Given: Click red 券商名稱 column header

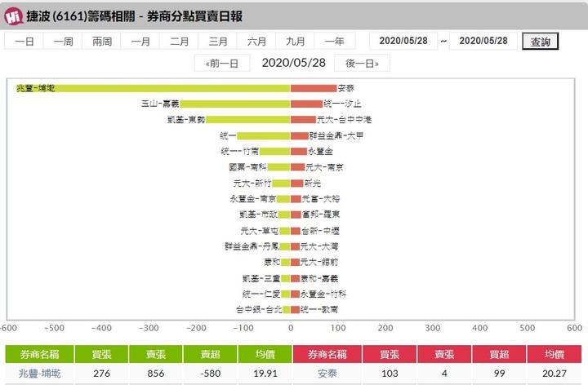Looking at the screenshot, I should (x=327, y=354).
